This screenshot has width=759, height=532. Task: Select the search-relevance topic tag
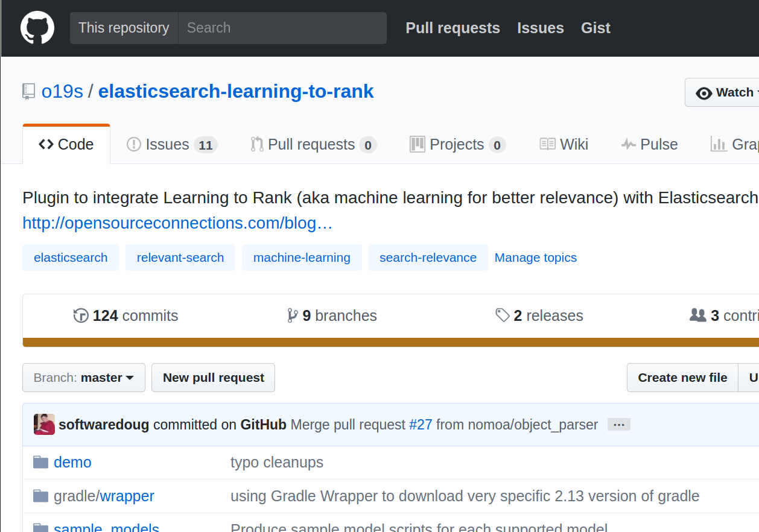point(428,258)
